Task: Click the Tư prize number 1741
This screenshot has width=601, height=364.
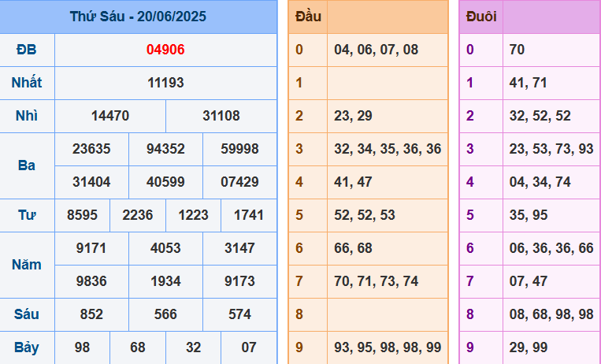Action: 249,215
